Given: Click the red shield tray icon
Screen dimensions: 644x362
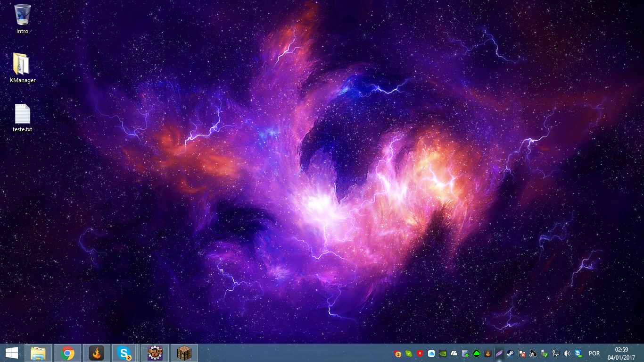Looking at the screenshot, I should point(420,354).
